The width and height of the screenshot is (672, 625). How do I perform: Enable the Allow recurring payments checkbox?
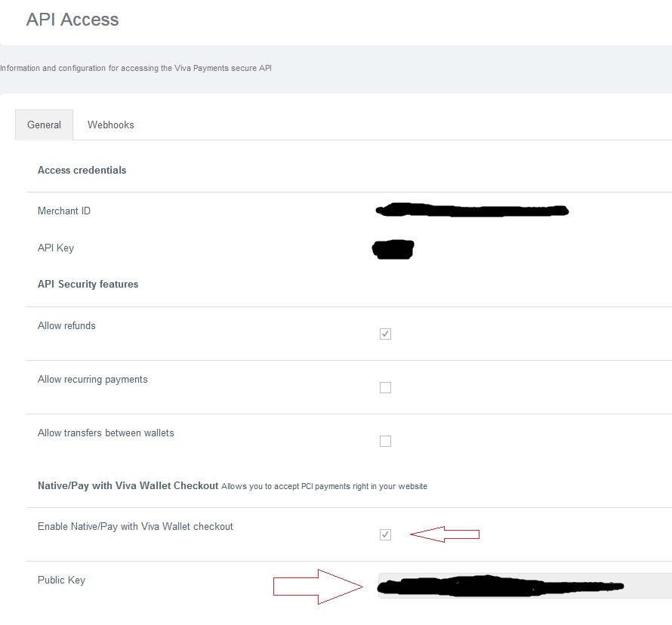[x=385, y=387]
